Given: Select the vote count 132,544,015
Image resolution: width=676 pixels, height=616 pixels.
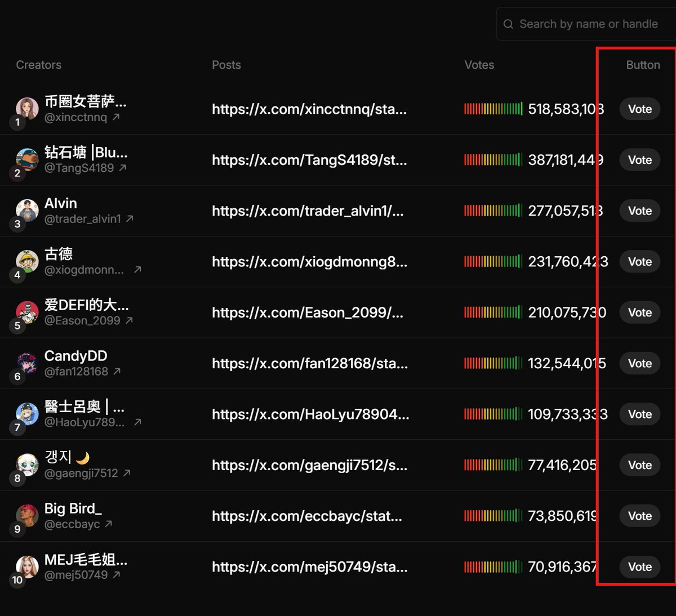Looking at the screenshot, I should [567, 363].
